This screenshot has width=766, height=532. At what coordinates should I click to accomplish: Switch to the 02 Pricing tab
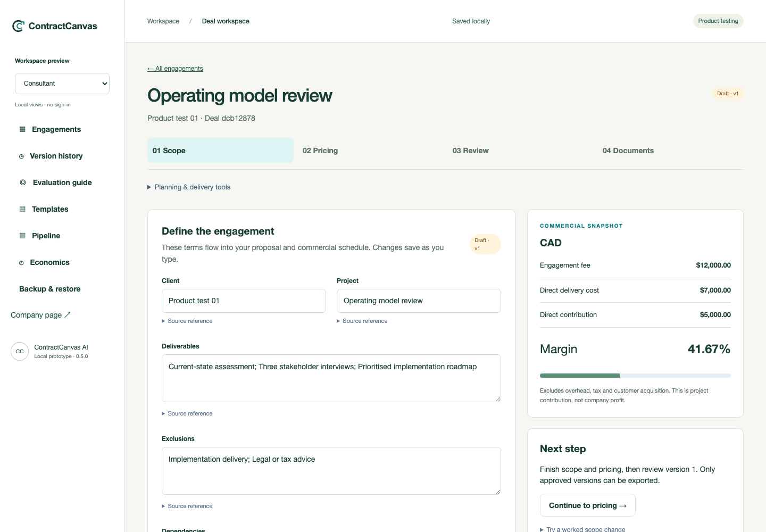pos(370,151)
